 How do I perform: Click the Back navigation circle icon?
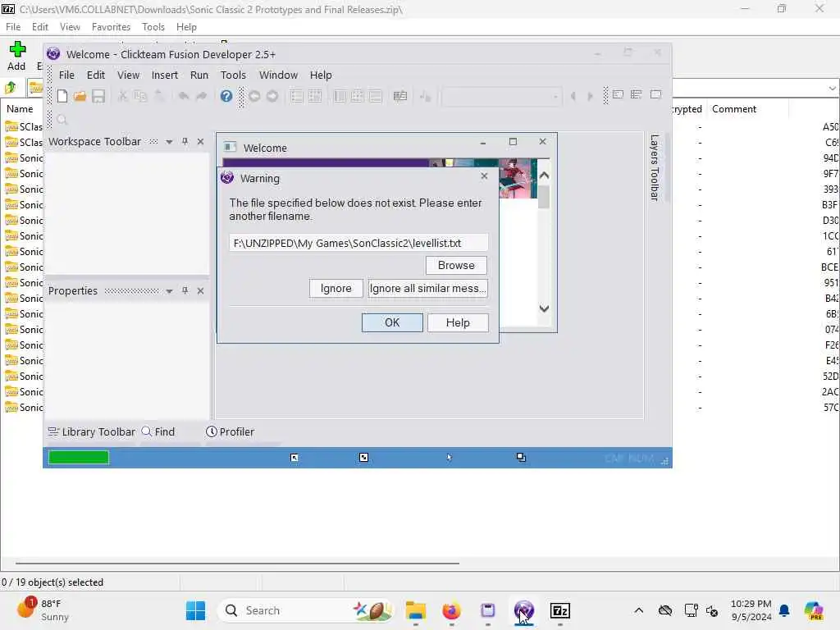coord(254,96)
